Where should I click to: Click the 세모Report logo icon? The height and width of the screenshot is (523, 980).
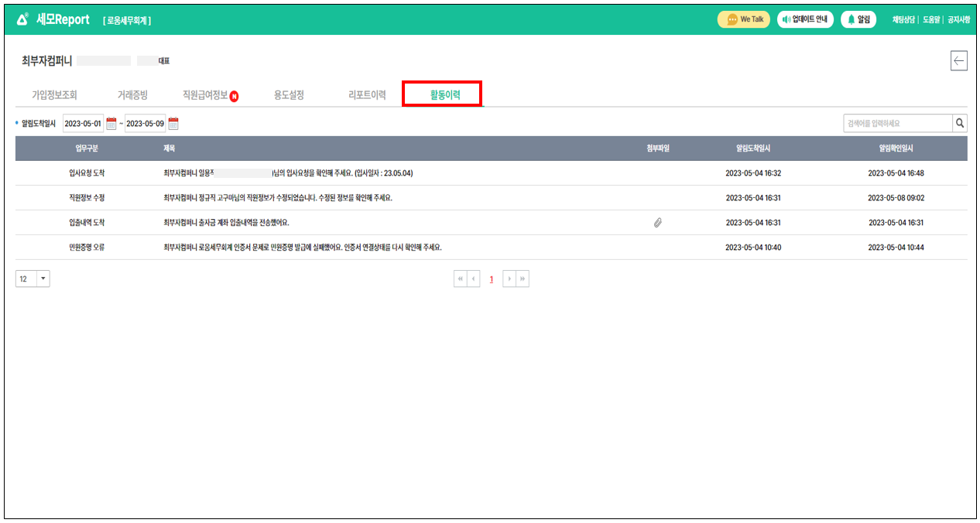(x=22, y=19)
